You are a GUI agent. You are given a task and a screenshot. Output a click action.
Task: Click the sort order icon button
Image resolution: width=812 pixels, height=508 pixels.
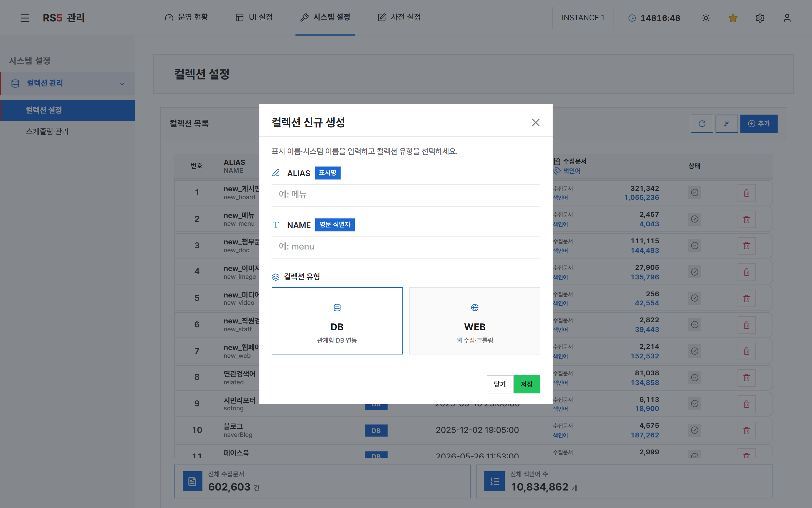(x=727, y=124)
